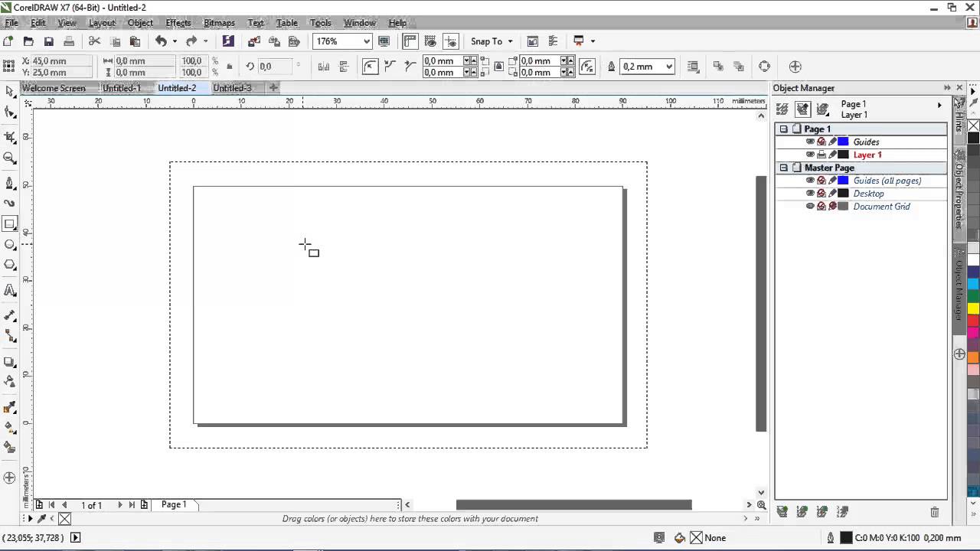The height and width of the screenshot is (551, 980).
Task: Select the Connector tool
Action: [x=9, y=335]
